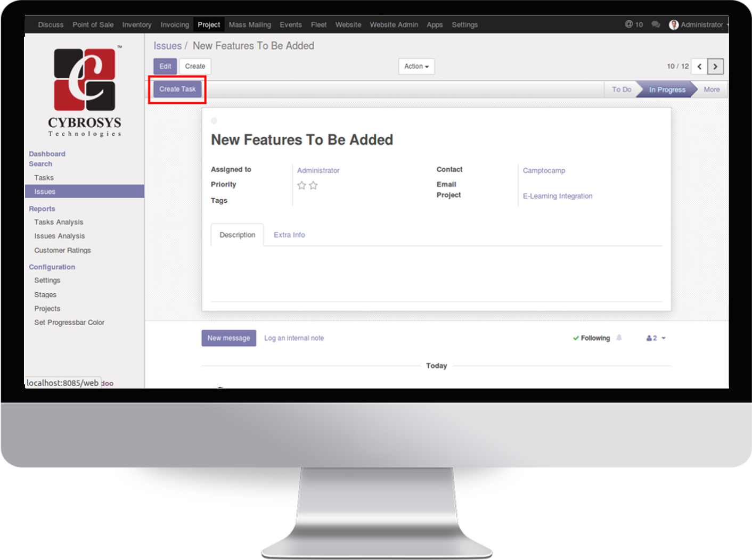752x560 pixels.
Task: Open the @ 10 mentions counter
Action: [x=634, y=24]
